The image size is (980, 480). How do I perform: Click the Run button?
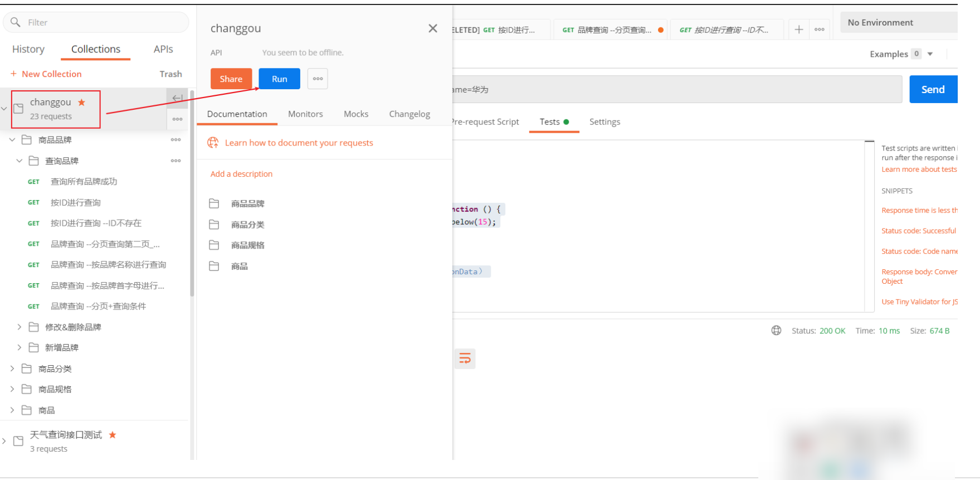tap(279, 79)
